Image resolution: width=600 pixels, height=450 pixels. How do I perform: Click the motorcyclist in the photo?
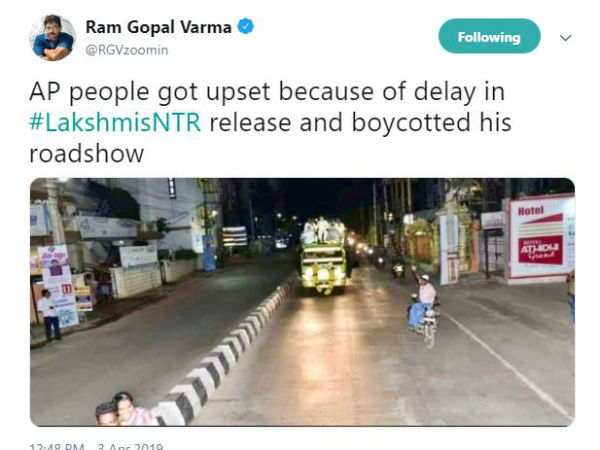click(423, 308)
